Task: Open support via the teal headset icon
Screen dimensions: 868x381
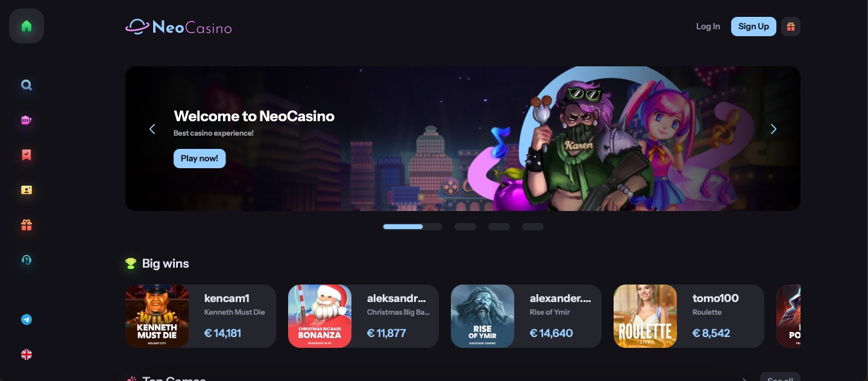Action: [x=27, y=260]
